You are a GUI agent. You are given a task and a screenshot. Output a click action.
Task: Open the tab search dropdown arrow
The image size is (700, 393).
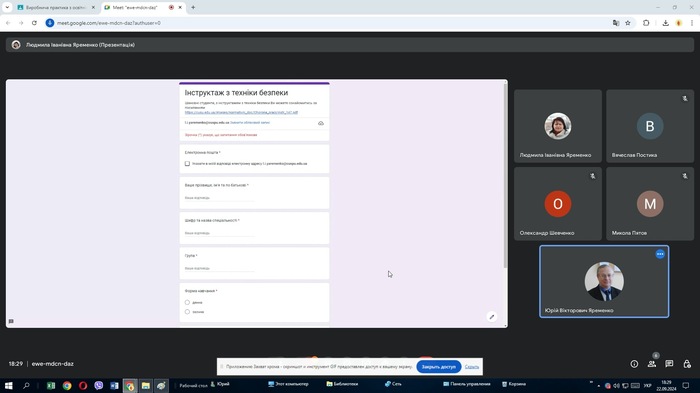(7, 7)
